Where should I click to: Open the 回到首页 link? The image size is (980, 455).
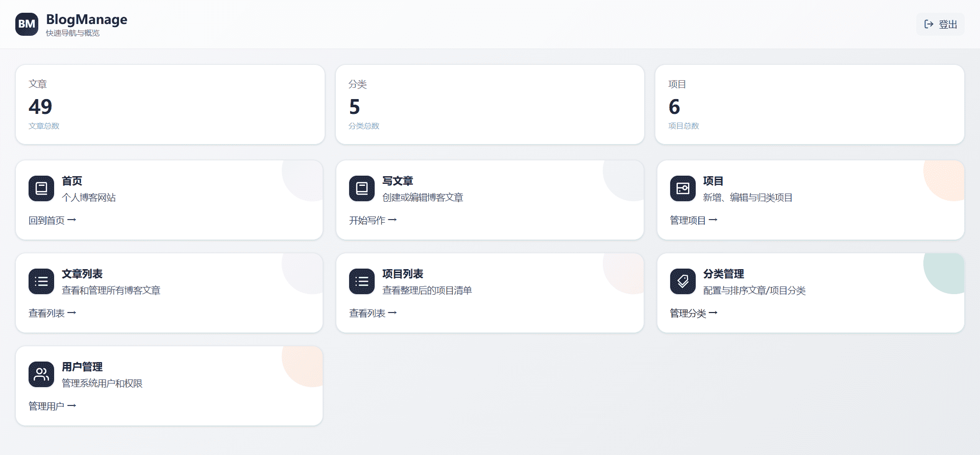pos(52,220)
